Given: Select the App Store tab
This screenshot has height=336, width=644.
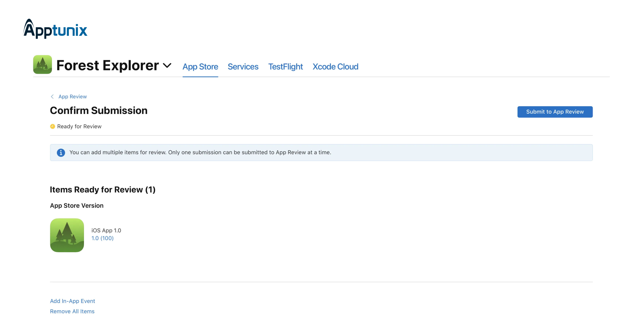Looking at the screenshot, I should click(x=200, y=67).
